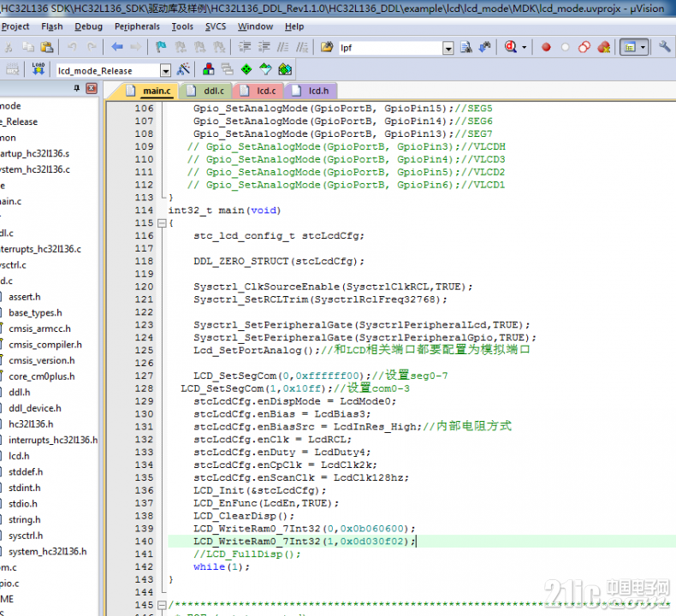The height and width of the screenshot is (616, 676).
Task: Kill all breakpoints icon
Action: [604, 47]
